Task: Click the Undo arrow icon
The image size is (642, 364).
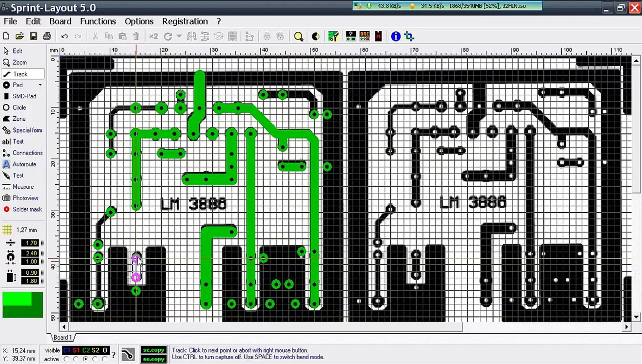Action: click(64, 36)
